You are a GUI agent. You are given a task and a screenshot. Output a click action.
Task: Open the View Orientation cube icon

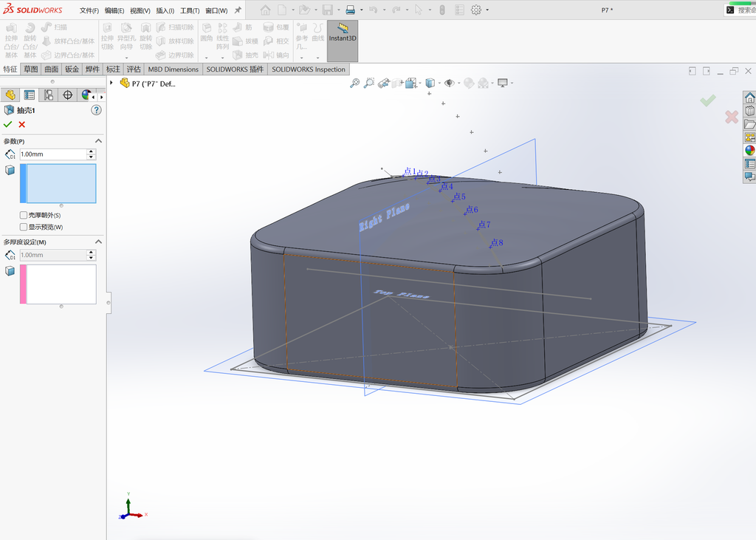point(410,83)
